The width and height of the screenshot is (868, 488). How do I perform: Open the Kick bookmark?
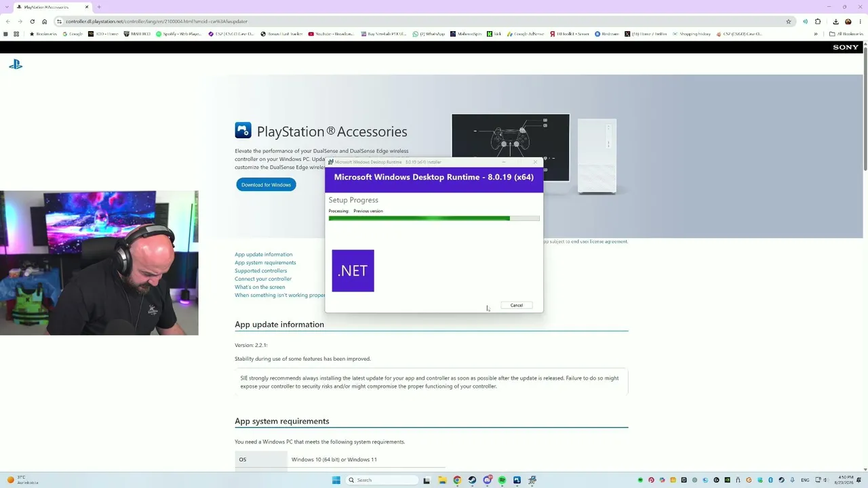click(494, 34)
